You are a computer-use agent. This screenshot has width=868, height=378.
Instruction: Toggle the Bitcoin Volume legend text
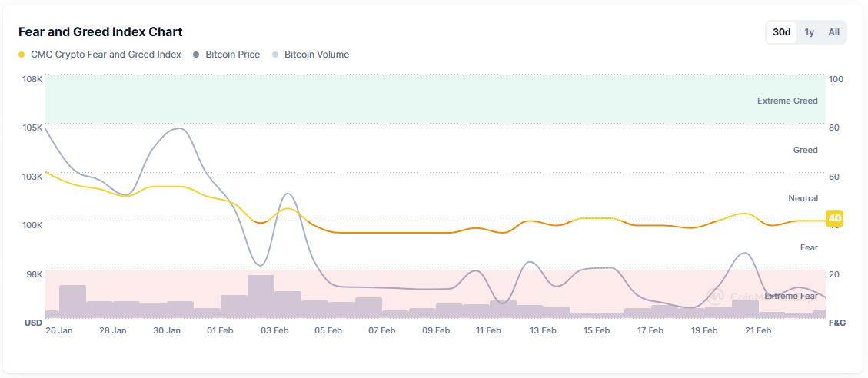[316, 55]
